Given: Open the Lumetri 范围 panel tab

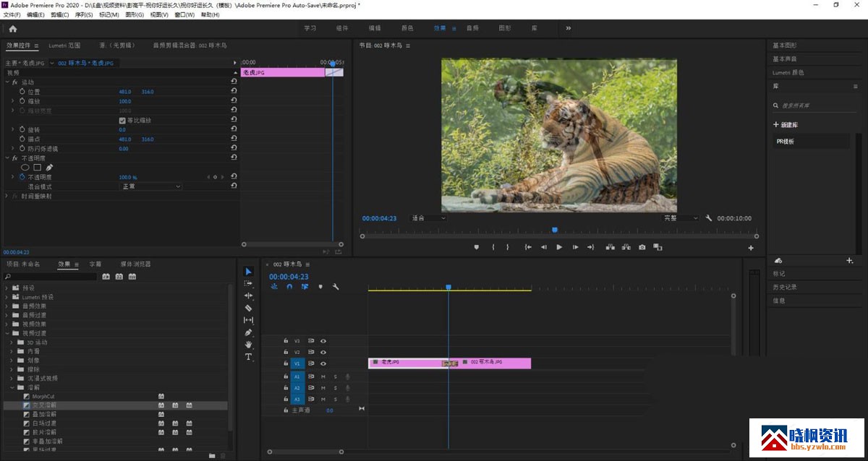Looking at the screenshot, I should [64, 46].
